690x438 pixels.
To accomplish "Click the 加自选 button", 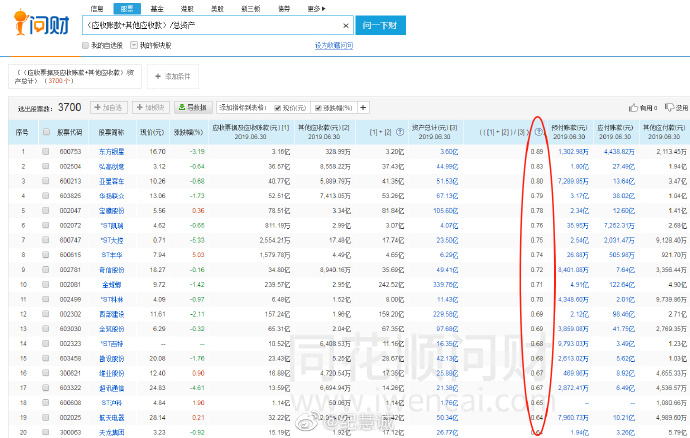I will click(109, 107).
